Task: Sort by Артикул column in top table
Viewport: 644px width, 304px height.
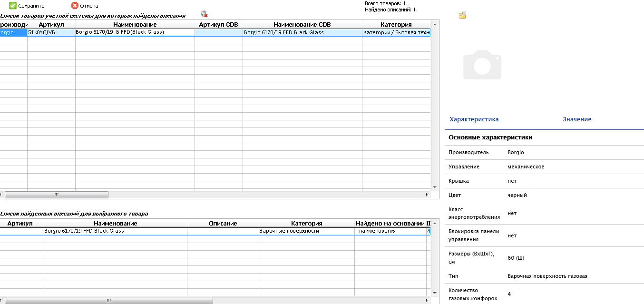Action: click(x=51, y=25)
